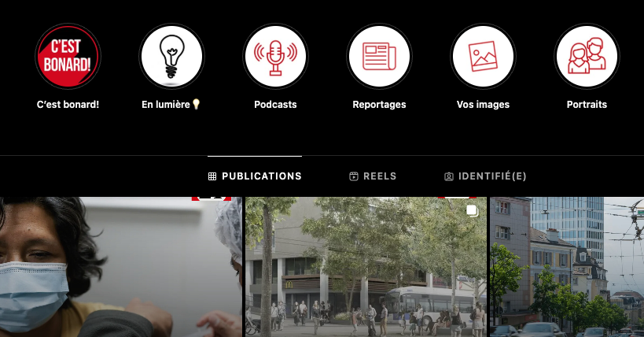Click the C'est bonard! label text
This screenshot has width=644, height=337.
click(x=68, y=105)
